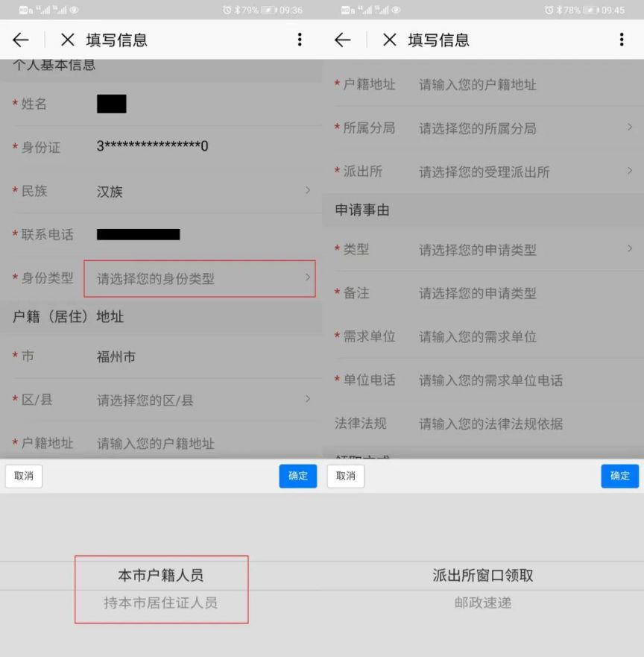Tap the back arrow on the left screen
This screenshot has width=644, height=657.
tap(21, 40)
